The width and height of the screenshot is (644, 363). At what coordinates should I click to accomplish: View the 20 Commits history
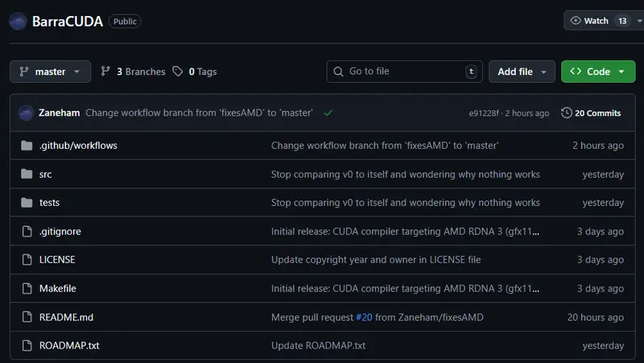pos(591,113)
